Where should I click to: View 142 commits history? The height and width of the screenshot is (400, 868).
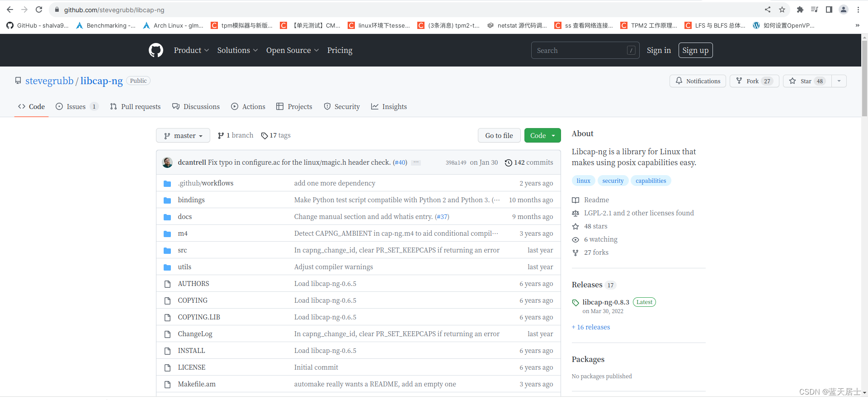(529, 162)
